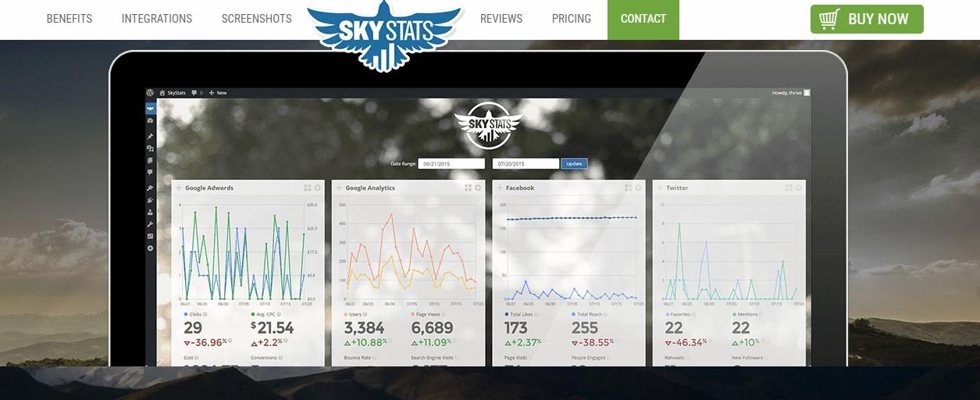The width and height of the screenshot is (980, 400).
Task: Click the grid icon on Facebook card
Action: [629, 187]
